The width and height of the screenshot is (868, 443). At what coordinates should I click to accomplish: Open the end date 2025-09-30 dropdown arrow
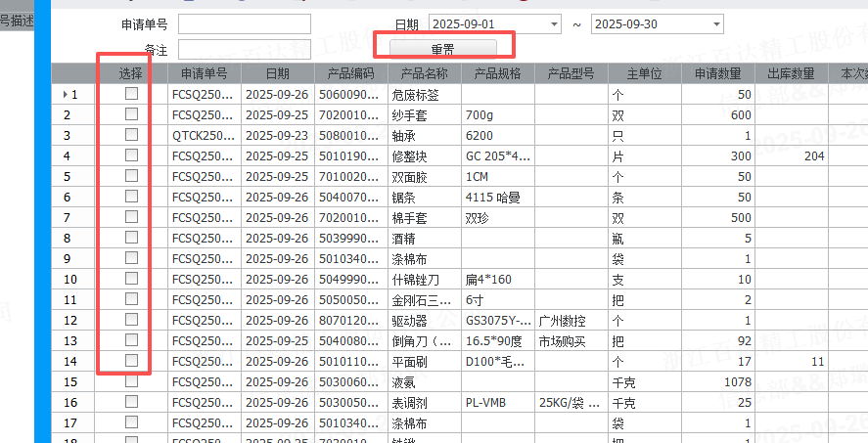tap(717, 24)
